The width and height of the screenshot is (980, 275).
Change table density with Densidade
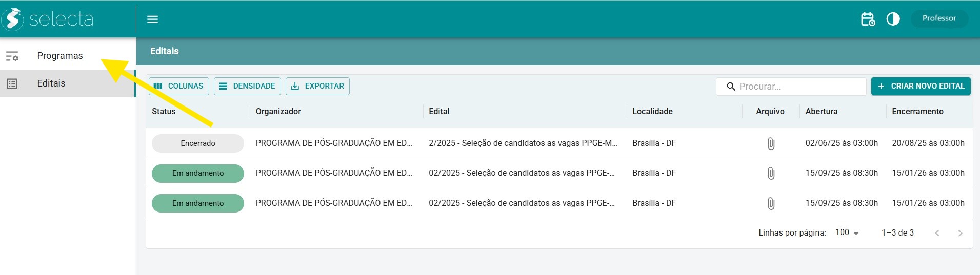click(x=247, y=86)
